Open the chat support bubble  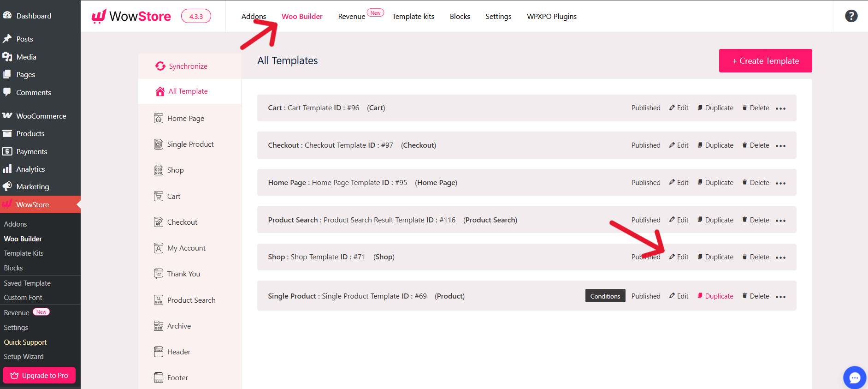855,377
